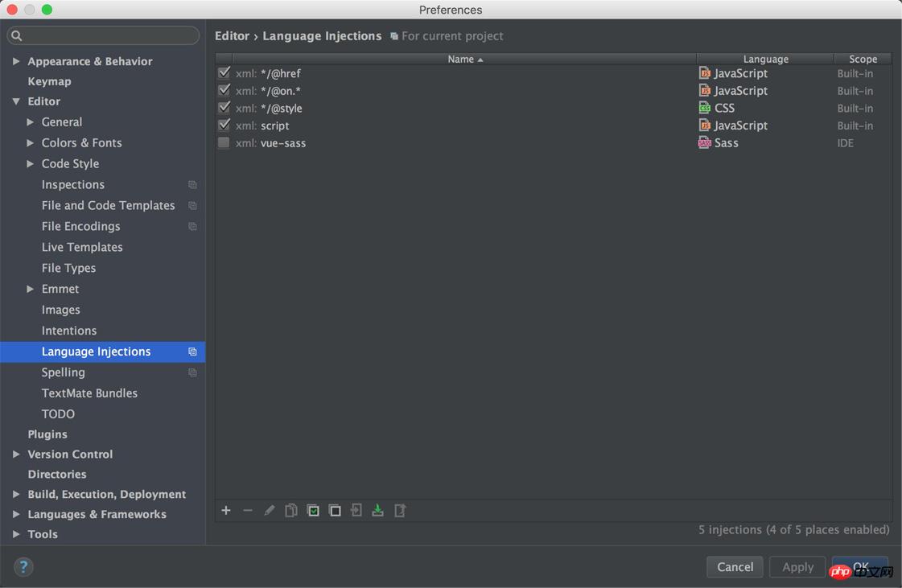Focus the settings search field

[103, 35]
